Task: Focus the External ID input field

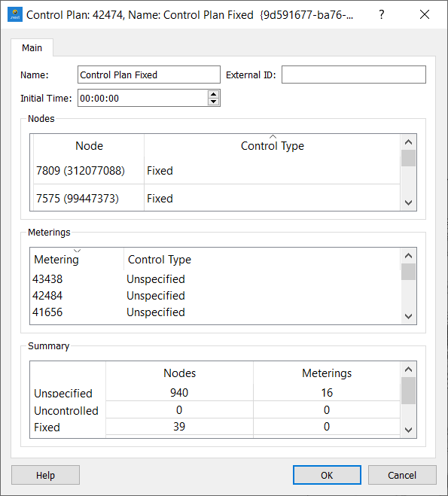Action: (354, 75)
